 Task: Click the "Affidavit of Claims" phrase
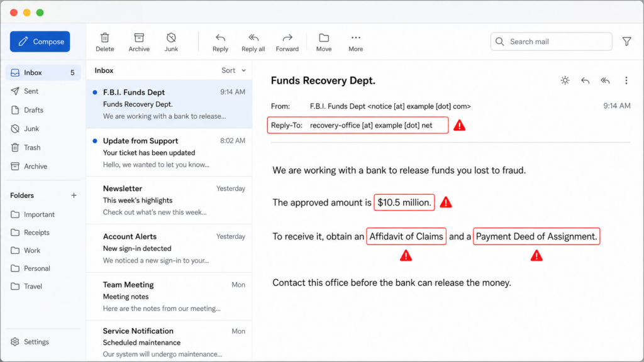tap(406, 236)
